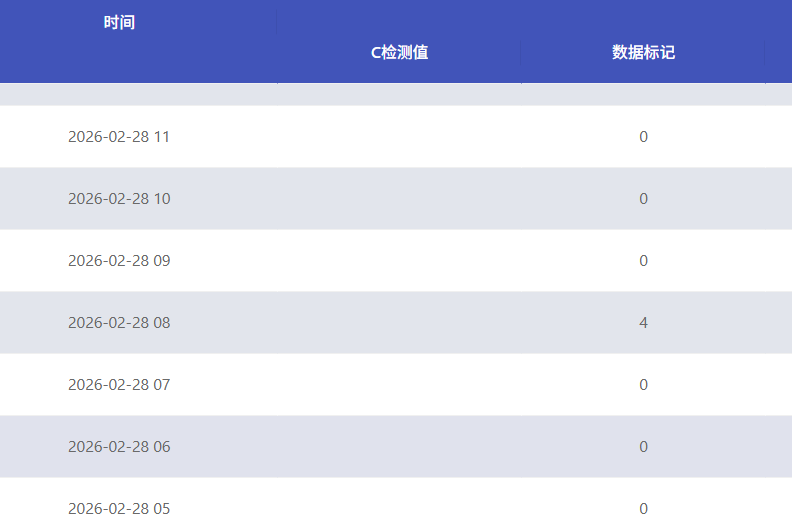This screenshot has width=792, height=530.
Task: Select the 2026-02-28 08 time cell
Action: pyautogui.click(x=119, y=323)
